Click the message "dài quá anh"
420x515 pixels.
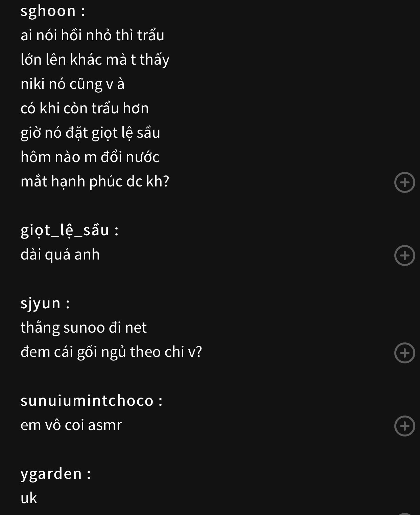(x=60, y=254)
